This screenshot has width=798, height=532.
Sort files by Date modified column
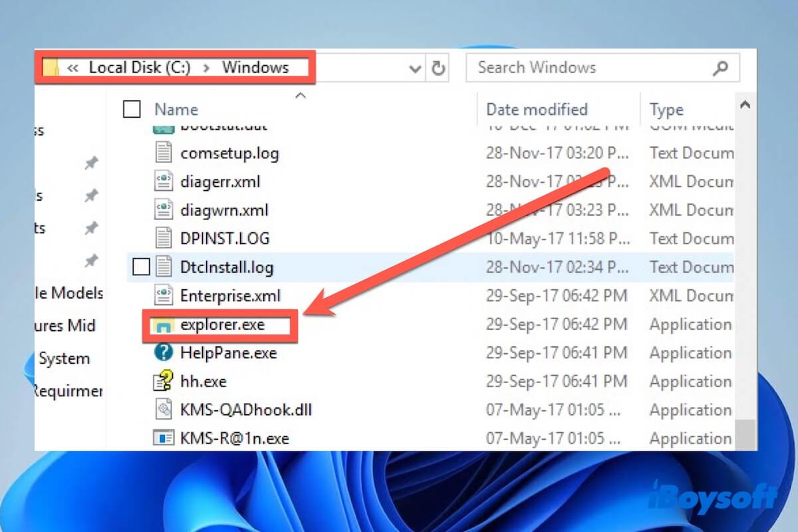537,110
